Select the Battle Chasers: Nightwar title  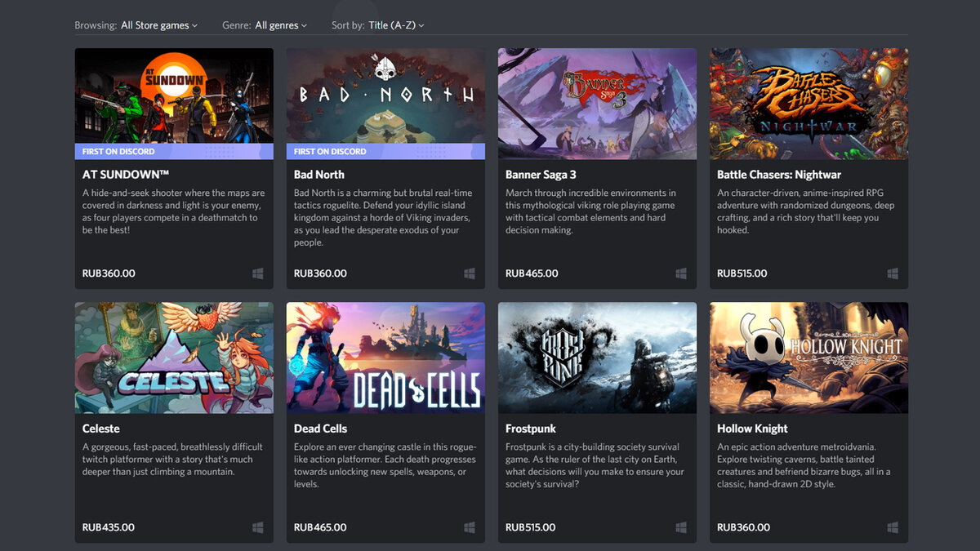(x=779, y=175)
